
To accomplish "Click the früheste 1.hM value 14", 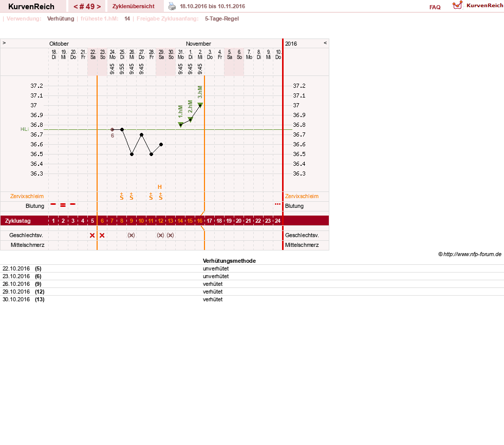I will click(x=127, y=18).
